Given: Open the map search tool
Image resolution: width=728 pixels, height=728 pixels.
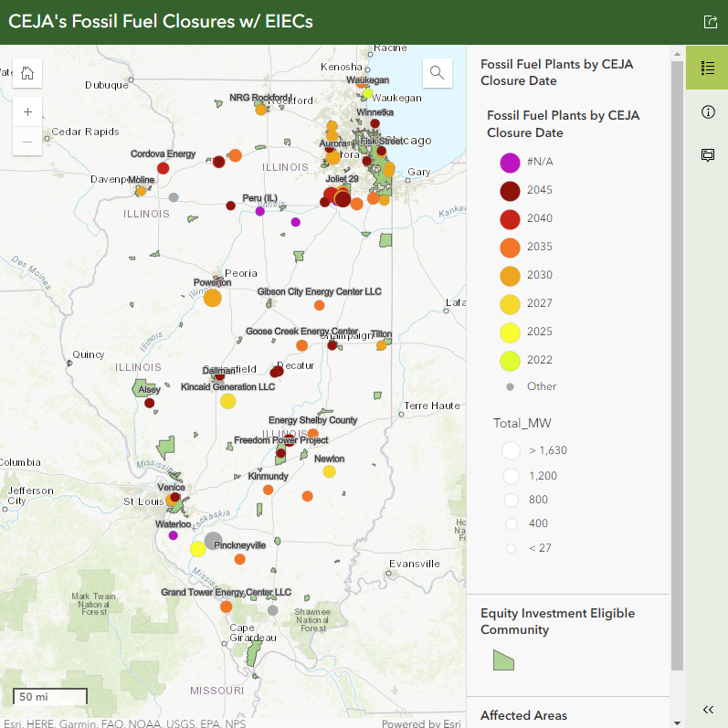Looking at the screenshot, I should [437, 73].
